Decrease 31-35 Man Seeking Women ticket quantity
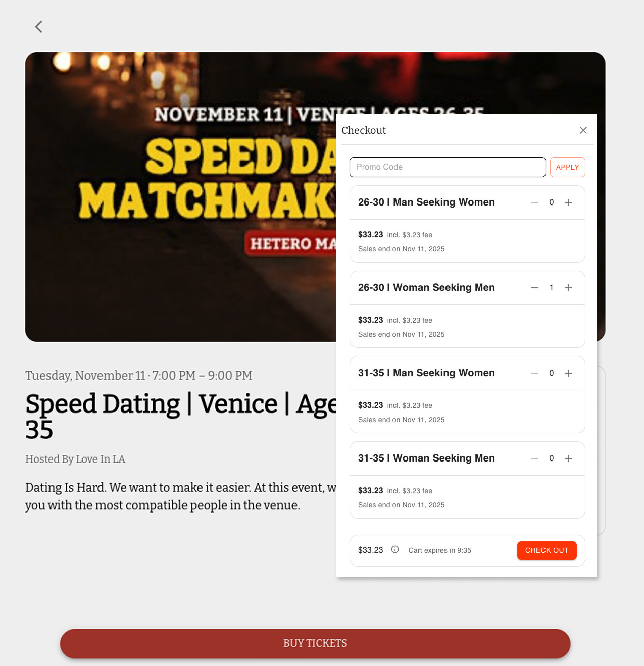The height and width of the screenshot is (666, 644). tap(535, 373)
